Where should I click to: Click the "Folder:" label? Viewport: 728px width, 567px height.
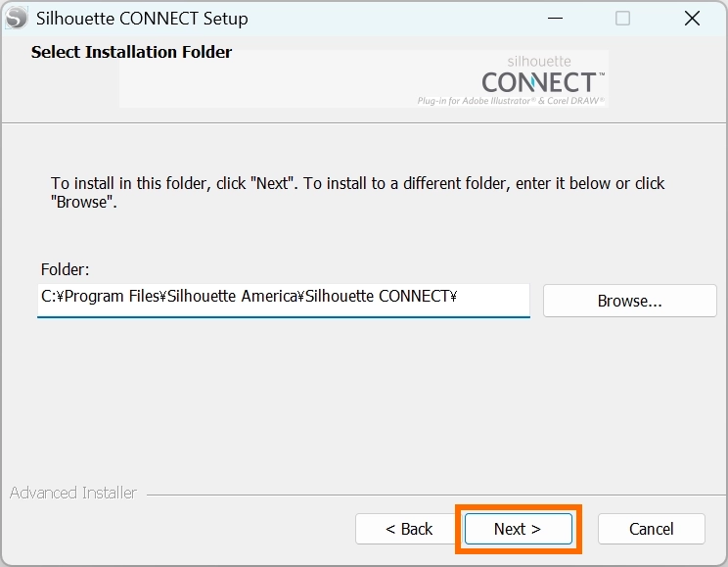pos(66,269)
